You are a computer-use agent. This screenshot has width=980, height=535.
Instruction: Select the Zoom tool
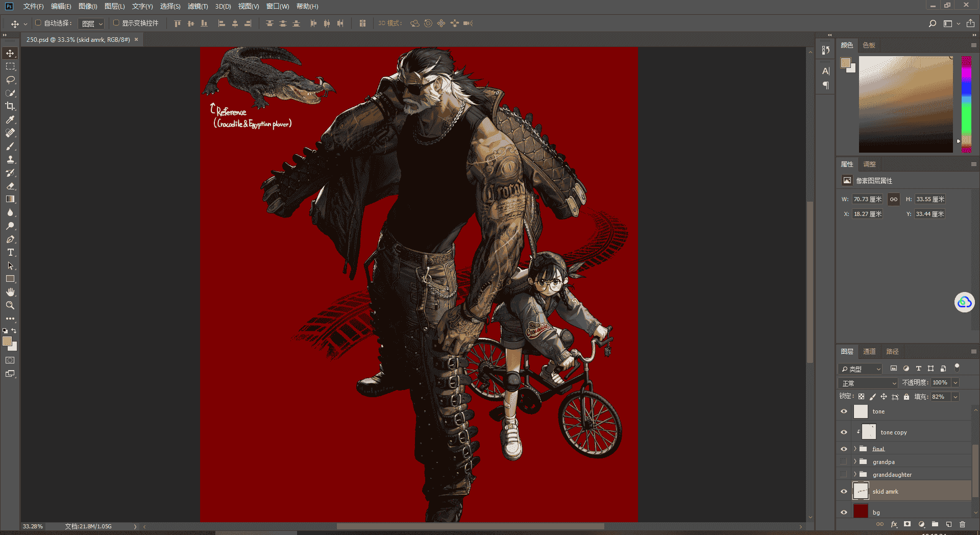tap(10, 305)
